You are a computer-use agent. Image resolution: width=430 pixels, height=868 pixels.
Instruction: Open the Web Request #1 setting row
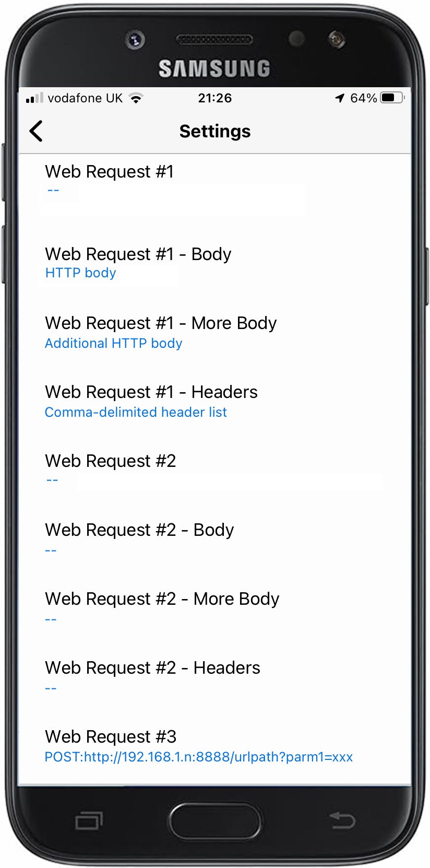coord(109,172)
